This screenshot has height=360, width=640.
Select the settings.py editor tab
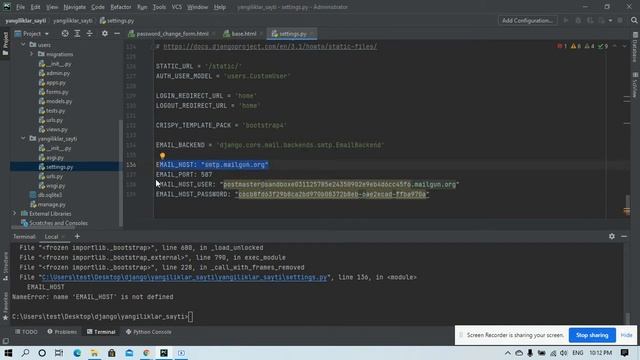coord(292,34)
